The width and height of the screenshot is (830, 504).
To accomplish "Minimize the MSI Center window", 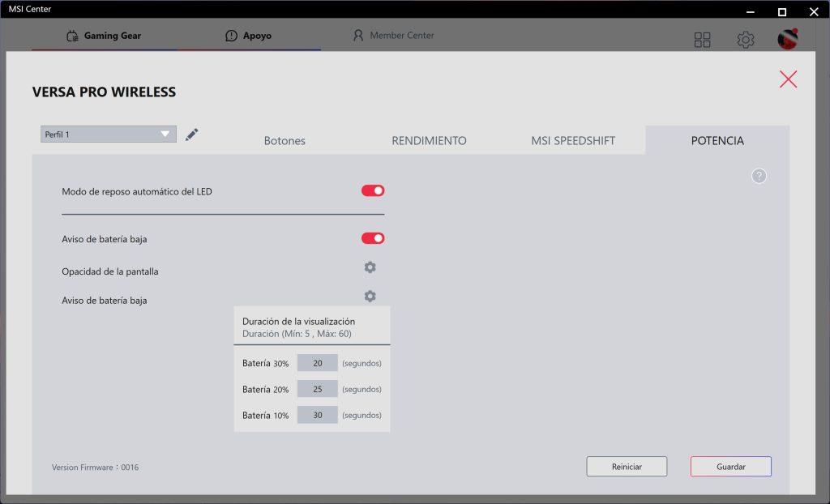I will coord(750,11).
